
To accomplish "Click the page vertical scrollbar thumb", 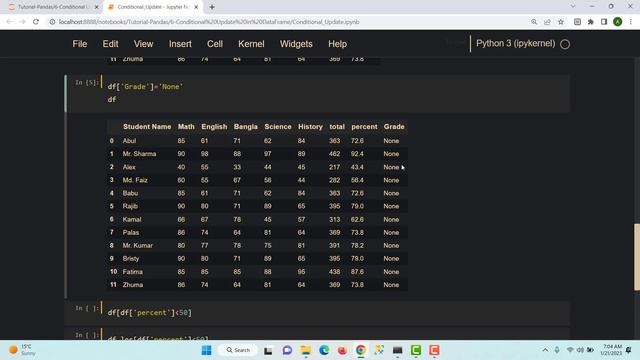I will coord(636,257).
